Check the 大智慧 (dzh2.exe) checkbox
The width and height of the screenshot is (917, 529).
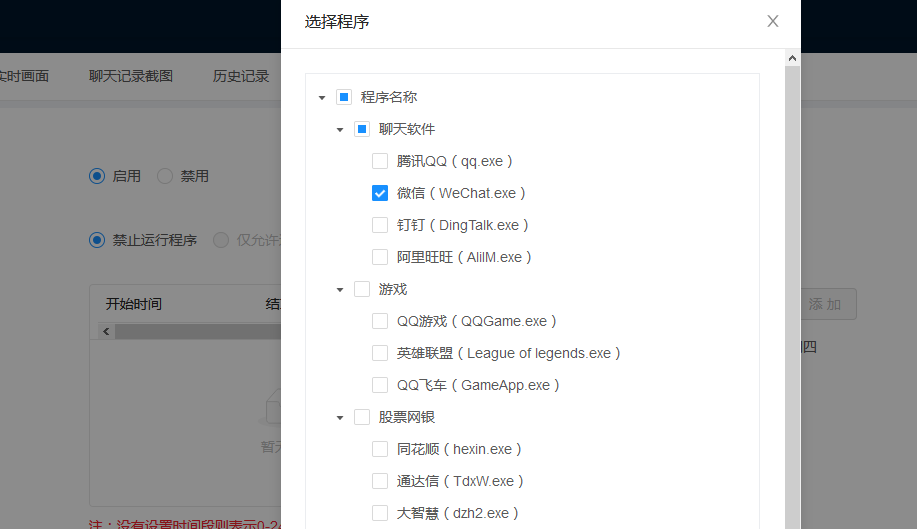point(380,513)
